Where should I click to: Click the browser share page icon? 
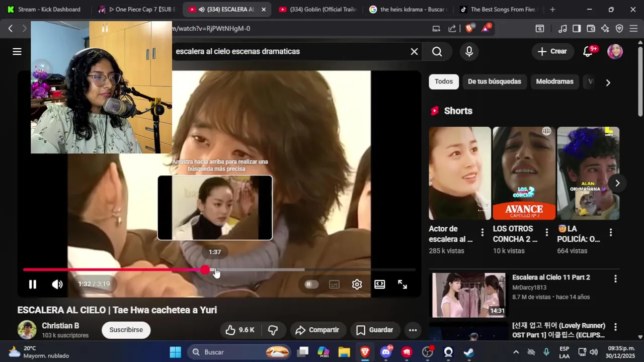pos(452,29)
